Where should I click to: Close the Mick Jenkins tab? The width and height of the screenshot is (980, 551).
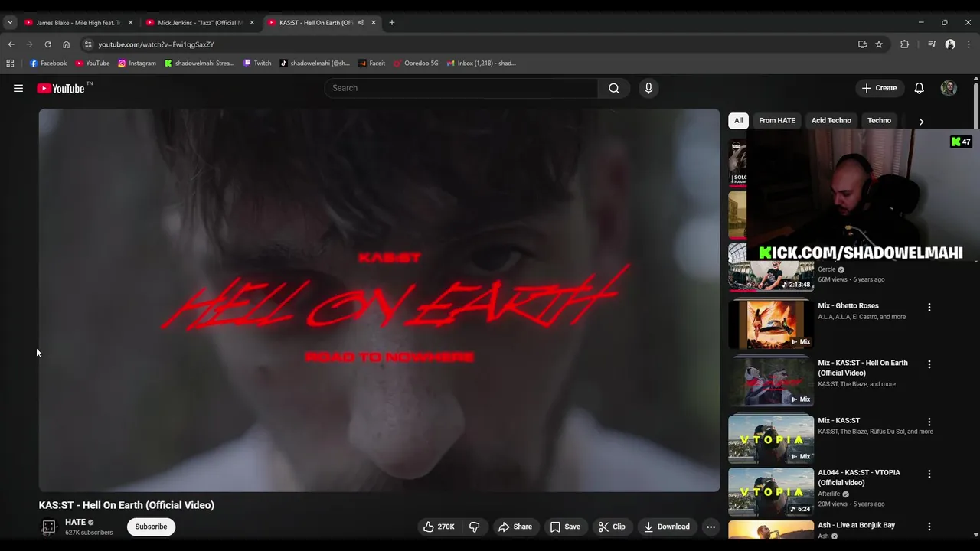pyautogui.click(x=252, y=23)
